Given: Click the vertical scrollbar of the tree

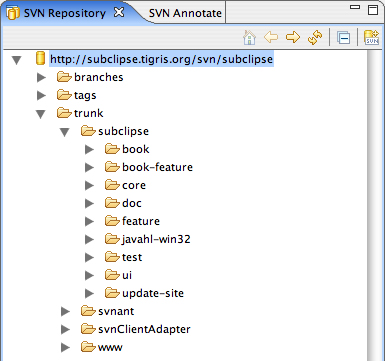Looking at the screenshot, I should click(375, 205).
